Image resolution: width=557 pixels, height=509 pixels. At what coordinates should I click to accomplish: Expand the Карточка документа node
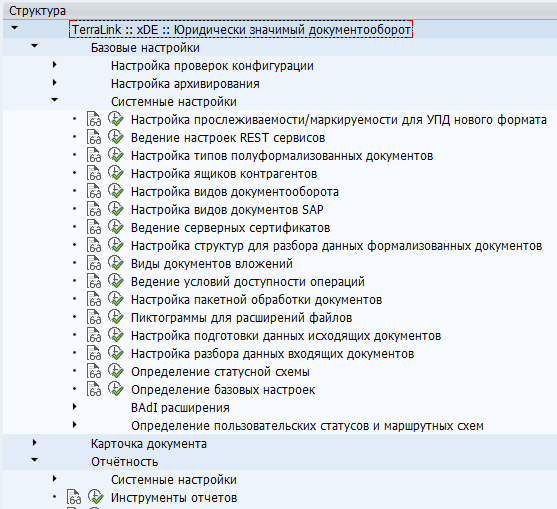point(34,443)
